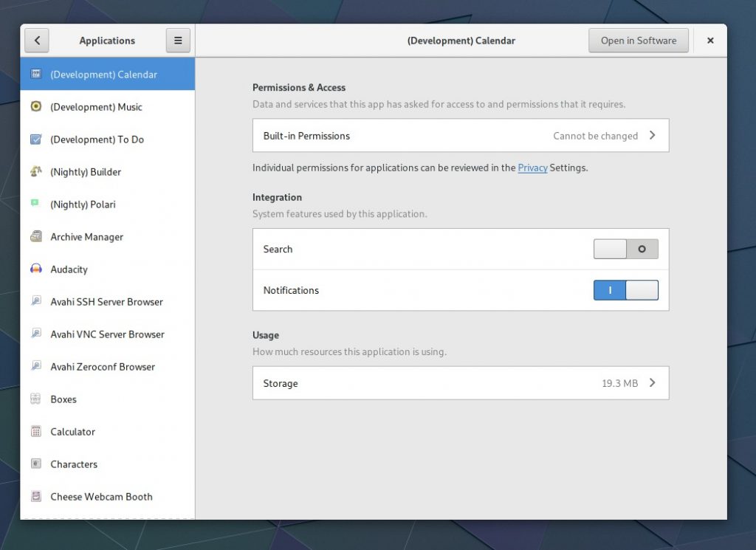Click the Calculator app icon
Screen dimensions: 756x550
coord(35,432)
